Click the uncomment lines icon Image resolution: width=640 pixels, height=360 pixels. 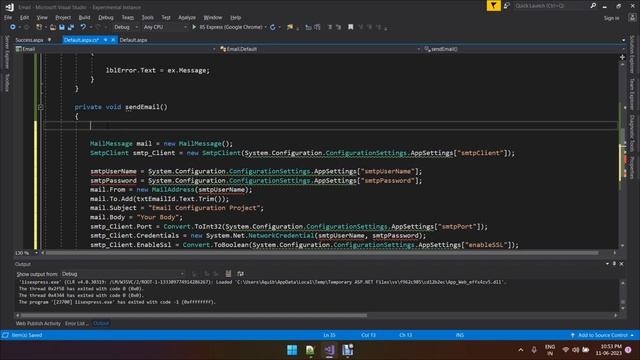coord(339,27)
